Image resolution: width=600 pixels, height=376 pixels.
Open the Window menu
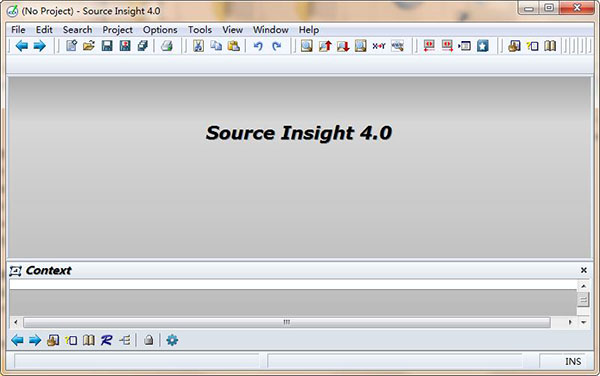271,30
